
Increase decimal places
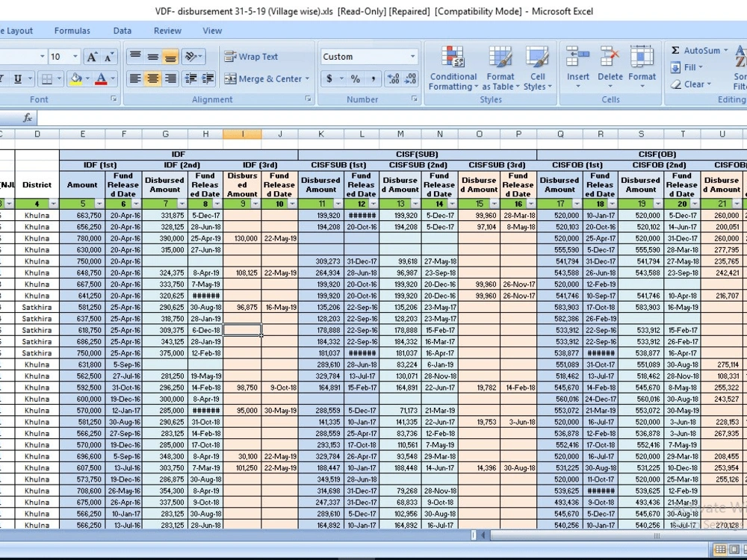click(393, 78)
